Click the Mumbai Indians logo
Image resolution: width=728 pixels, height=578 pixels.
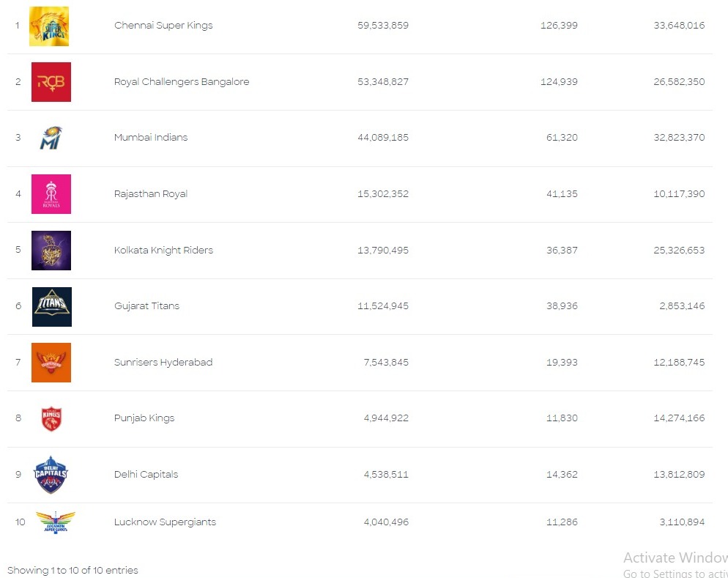tap(51, 138)
